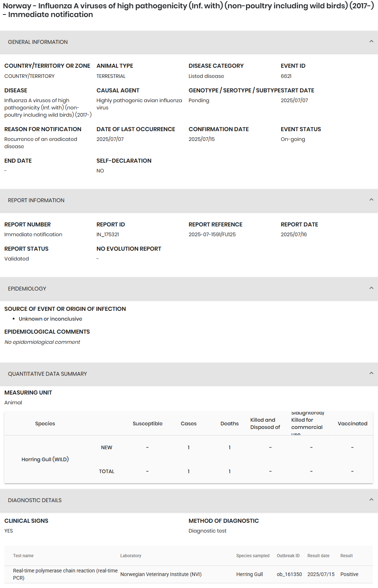Screen dimensions: 378x588
Task: Select the Cases column header
Action: coord(188,424)
